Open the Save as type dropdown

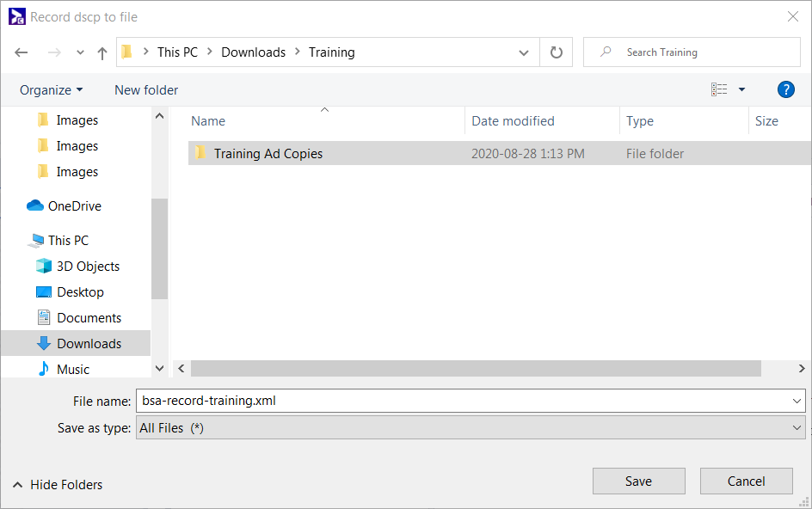(x=470, y=427)
